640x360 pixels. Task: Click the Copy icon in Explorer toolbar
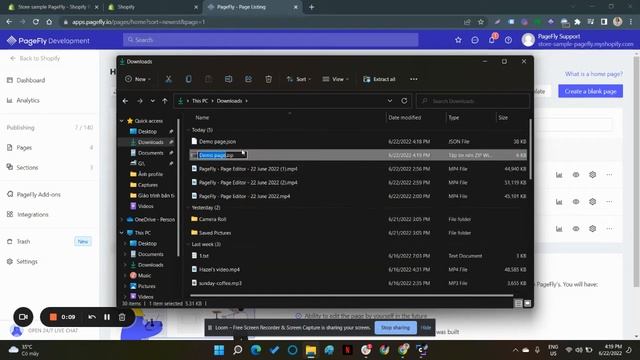tap(188, 79)
